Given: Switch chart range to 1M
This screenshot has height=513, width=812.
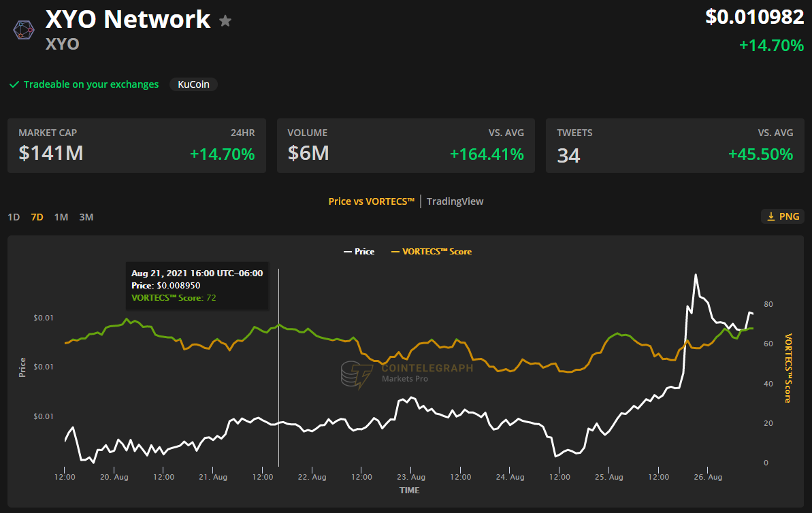Looking at the screenshot, I should pyautogui.click(x=61, y=217).
